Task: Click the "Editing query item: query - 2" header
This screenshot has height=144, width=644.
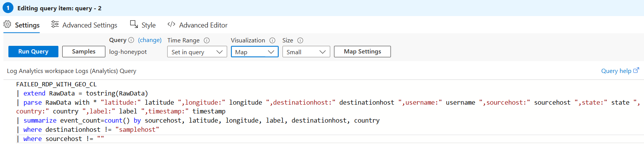Action: click(x=59, y=8)
